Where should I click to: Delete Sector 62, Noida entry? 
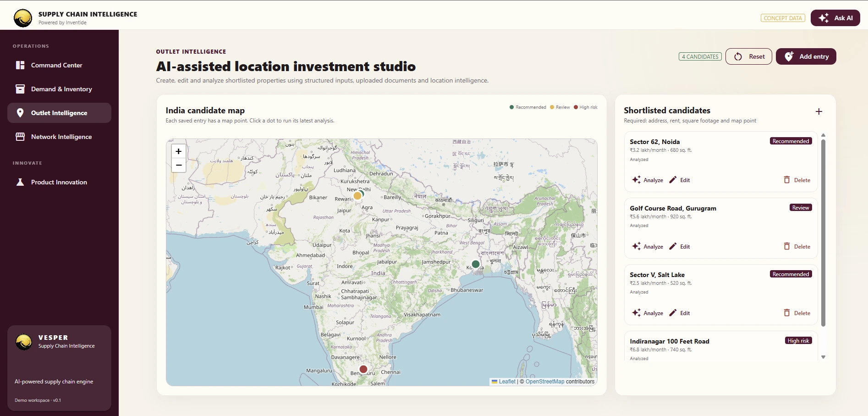[797, 180]
